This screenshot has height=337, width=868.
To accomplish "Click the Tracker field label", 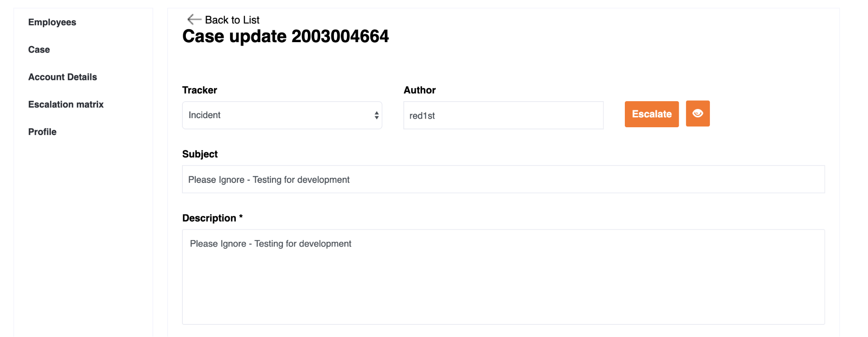I will point(200,90).
